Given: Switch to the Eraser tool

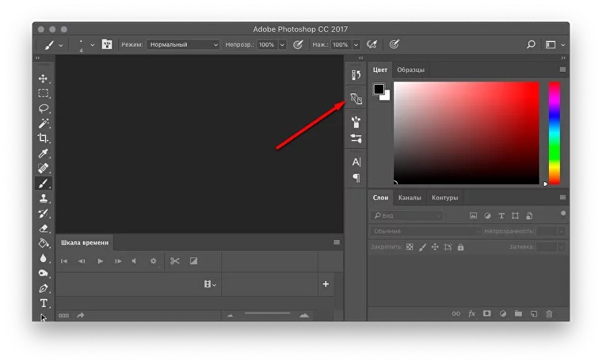Looking at the screenshot, I should [x=44, y=228].
